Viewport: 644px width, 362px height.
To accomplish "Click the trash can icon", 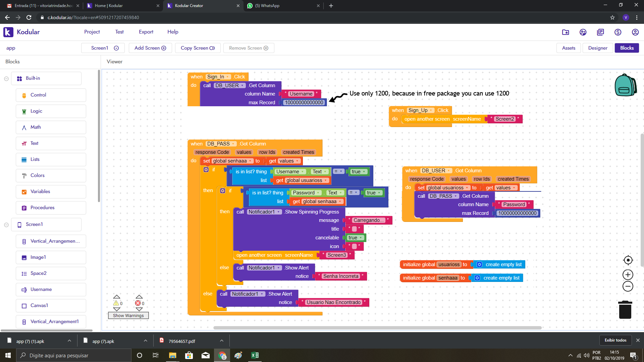I will coord(625,309).
